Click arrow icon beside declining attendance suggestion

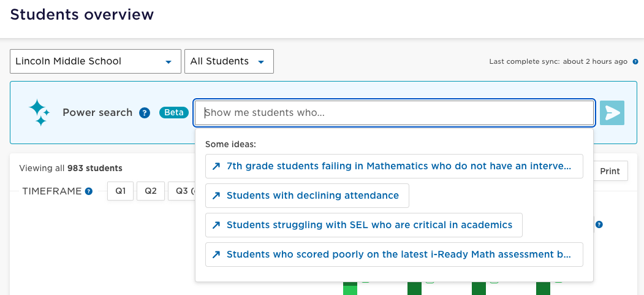[216, 196]
